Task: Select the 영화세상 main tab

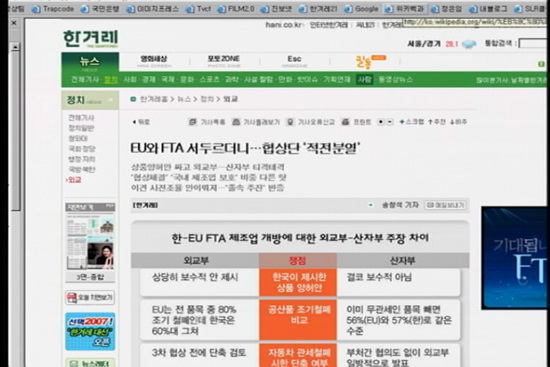Action: pyautogui.click(x=154, y=61)
